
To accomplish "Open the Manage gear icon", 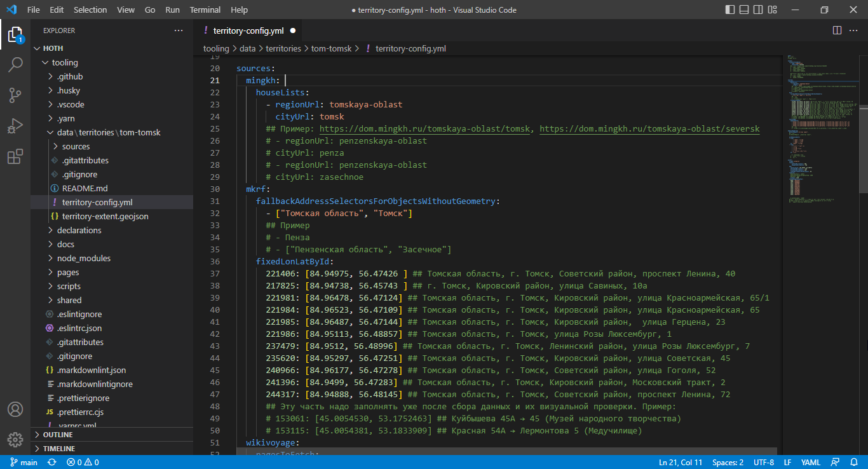I will coord(15,439).
